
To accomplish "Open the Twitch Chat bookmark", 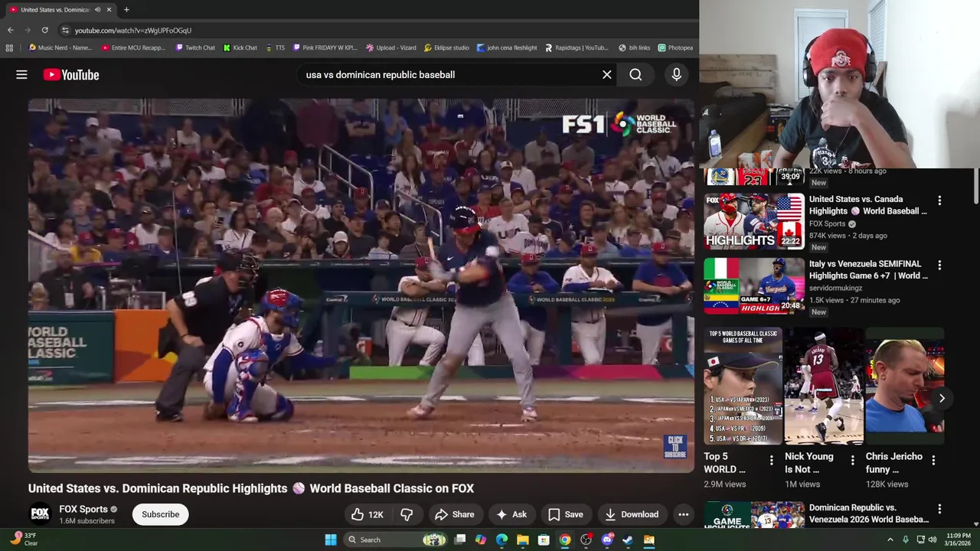I will (x=195, y=47).
